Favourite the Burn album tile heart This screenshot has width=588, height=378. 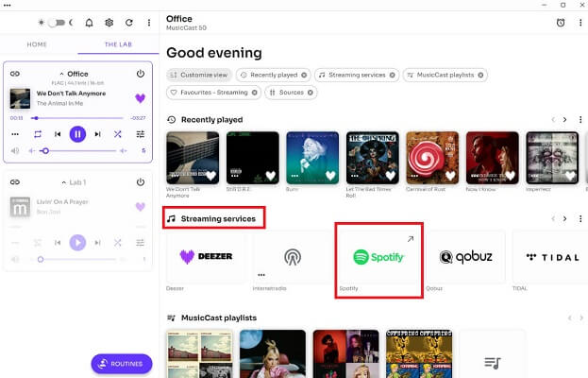[330, 176]
